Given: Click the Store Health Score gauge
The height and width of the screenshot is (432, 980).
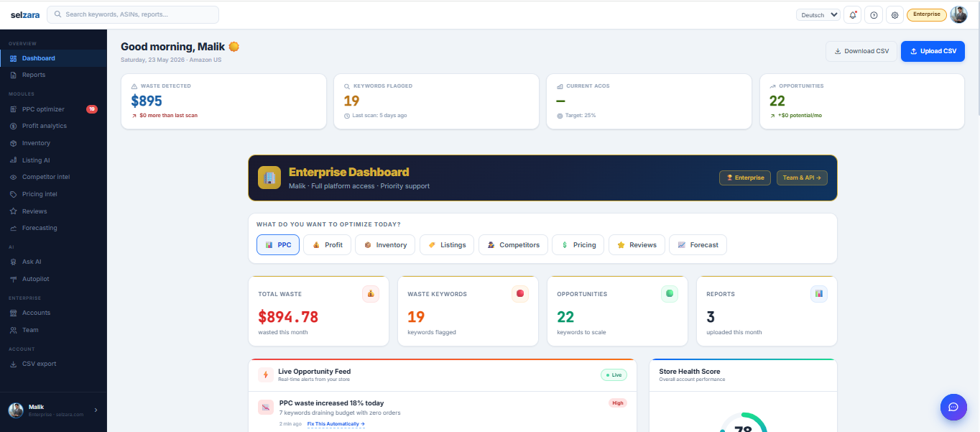Looking at the screenshot, I should pyautogui.click(x=743, y=423).
